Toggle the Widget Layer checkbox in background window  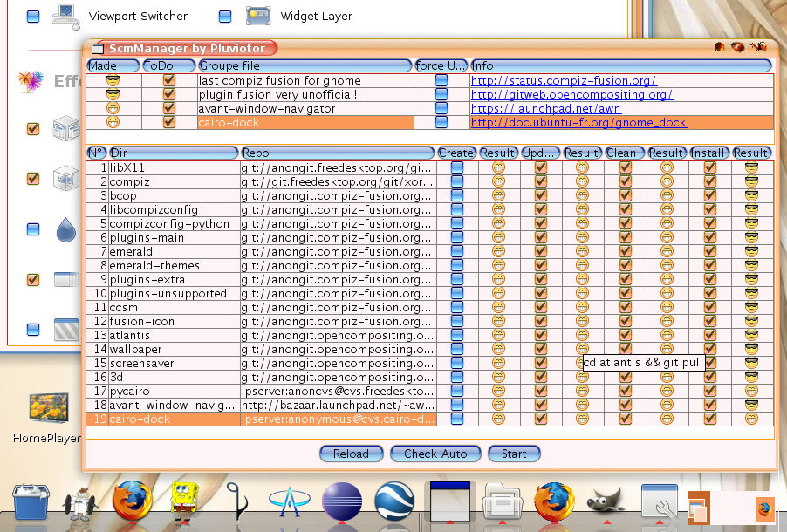click(x=225, y=17)
